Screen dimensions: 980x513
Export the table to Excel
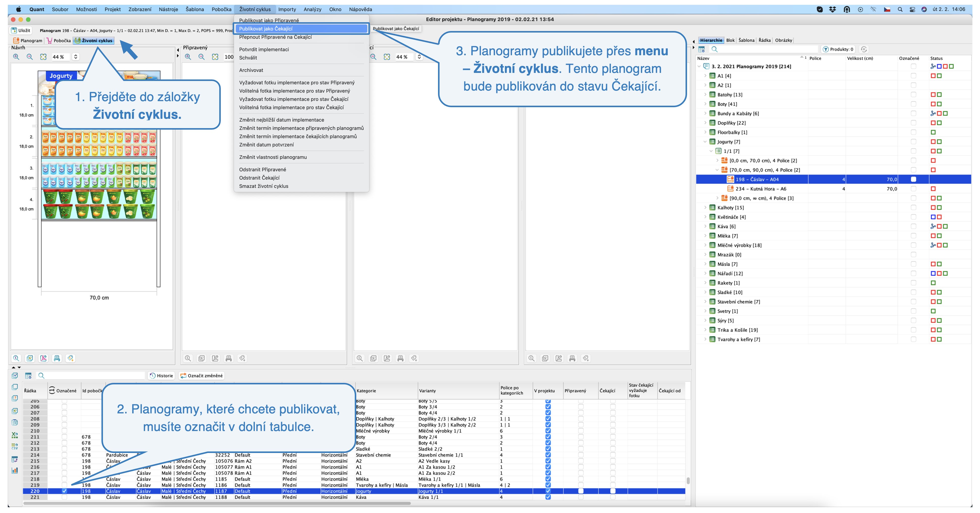tap(15, 435)
